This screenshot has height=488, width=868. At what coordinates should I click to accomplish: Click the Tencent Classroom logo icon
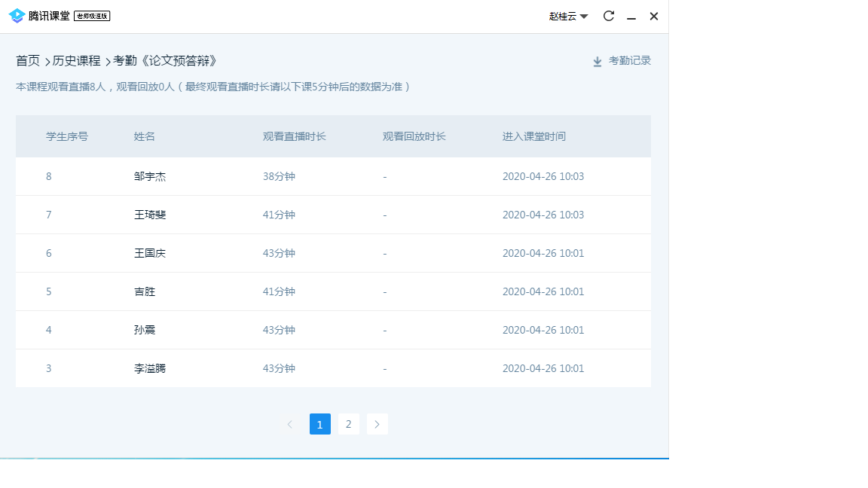[x=17, y=16]
